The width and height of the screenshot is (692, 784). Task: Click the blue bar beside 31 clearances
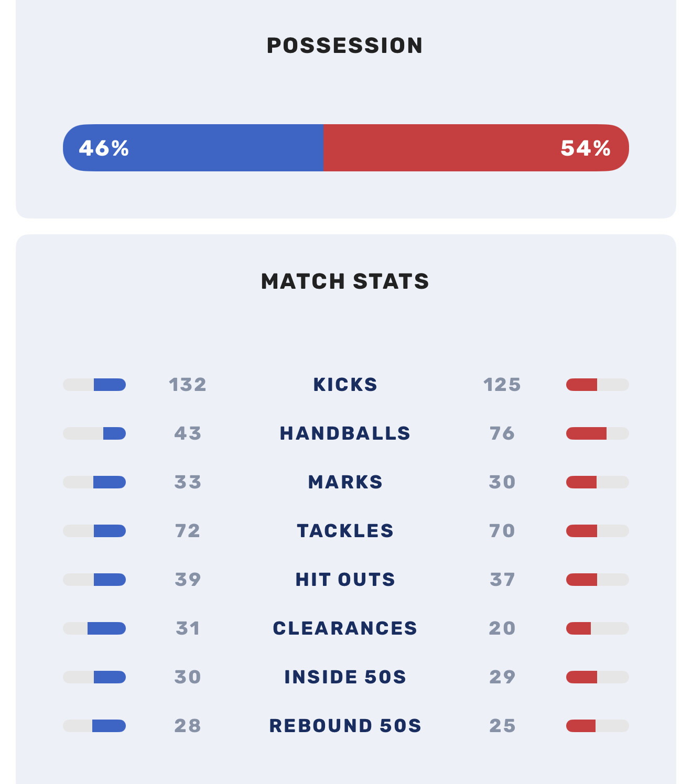click(106, 628)
